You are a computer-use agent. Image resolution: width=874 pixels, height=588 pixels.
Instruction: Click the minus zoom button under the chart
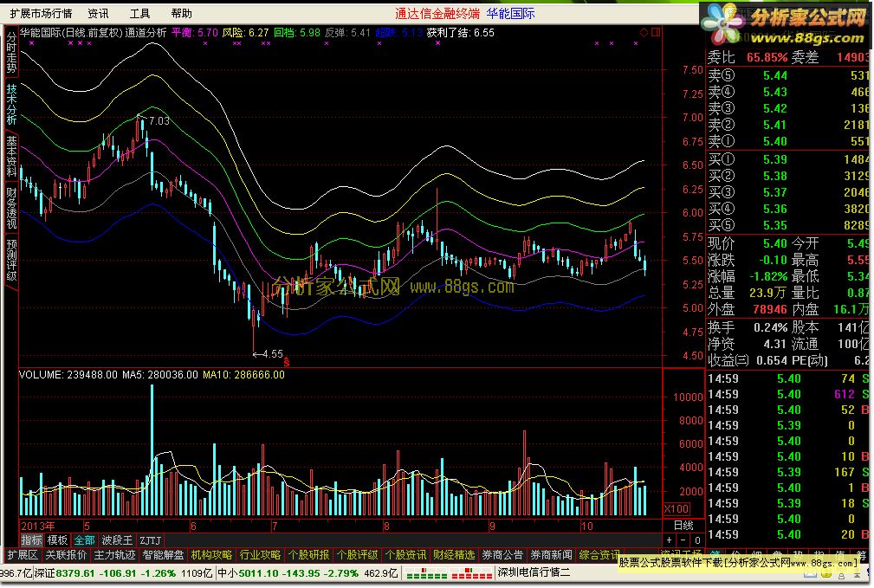tap(683, 540)
